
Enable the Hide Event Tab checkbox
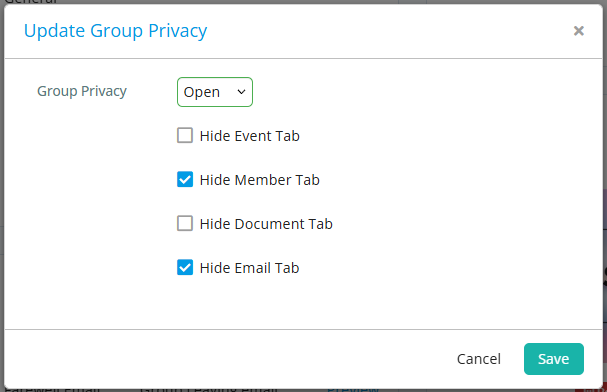(185, 136)
